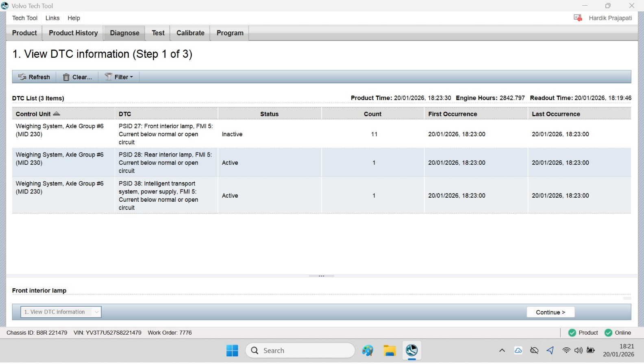Click the notification icon beside Hardik Prajapati
The height and width of the screenshot is (364, 644).
click(578, 18)
